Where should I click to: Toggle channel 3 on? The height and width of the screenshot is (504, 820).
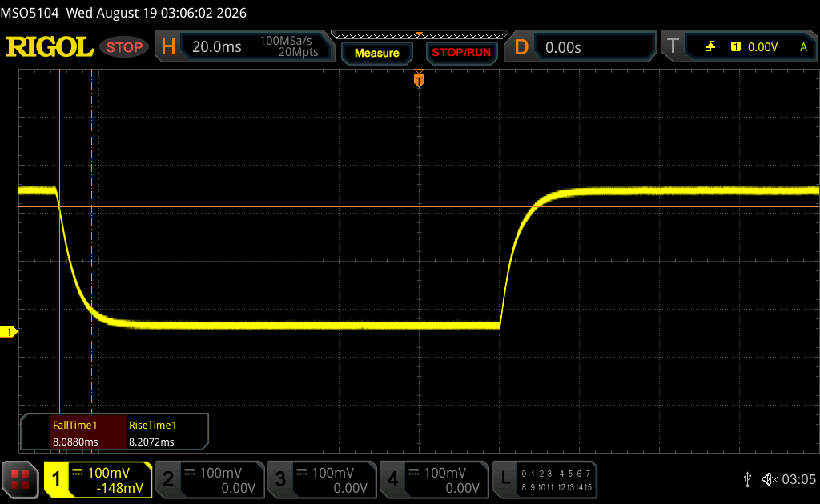(280, 479)
